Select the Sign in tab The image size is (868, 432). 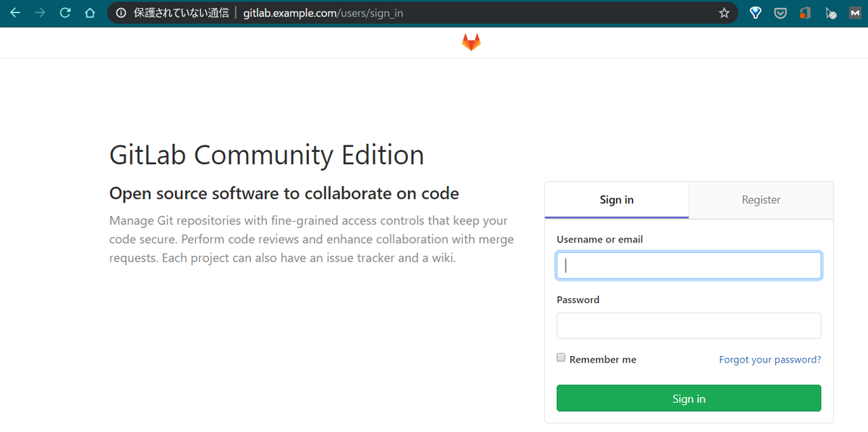[616, 200]
